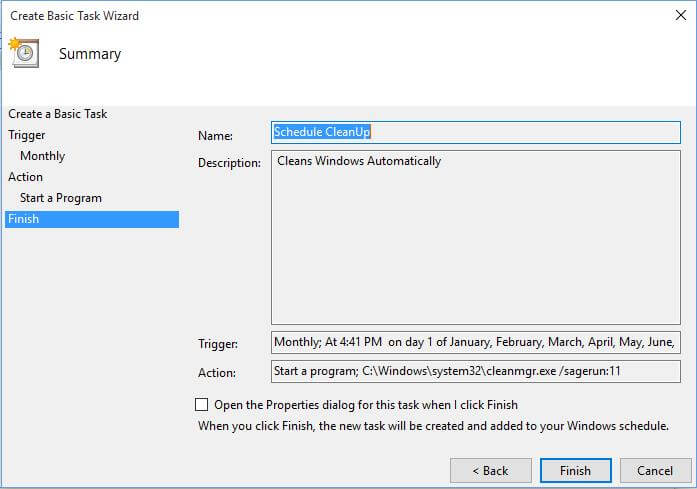This screenshot has height=489, width=697.
Task: Select the highlighted Finish step in sidebar
Action: pos(92,219)
